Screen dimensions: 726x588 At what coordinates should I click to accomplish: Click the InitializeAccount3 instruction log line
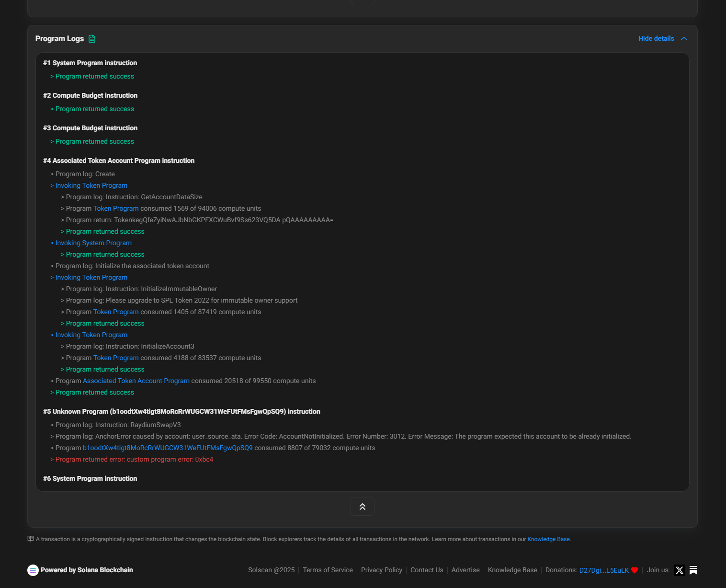pyautogui.click(x=127, y=346)
